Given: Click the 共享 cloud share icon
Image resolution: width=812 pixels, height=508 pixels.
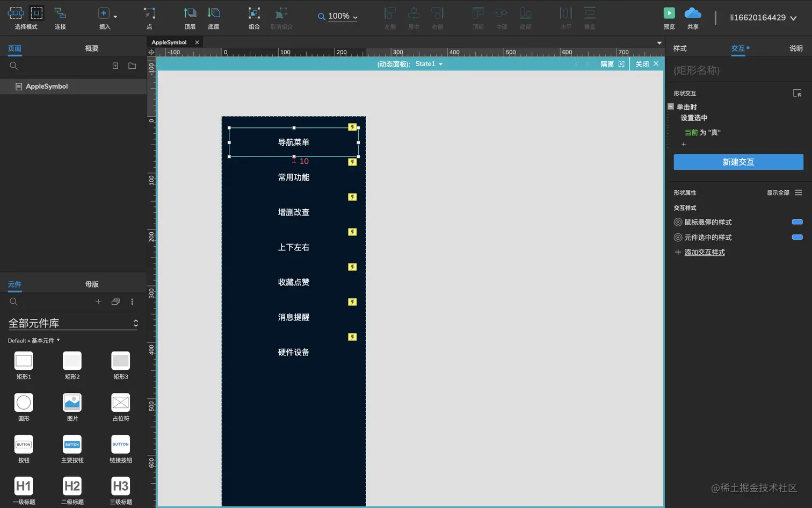Looking at the screenshot, I should 693,13.
